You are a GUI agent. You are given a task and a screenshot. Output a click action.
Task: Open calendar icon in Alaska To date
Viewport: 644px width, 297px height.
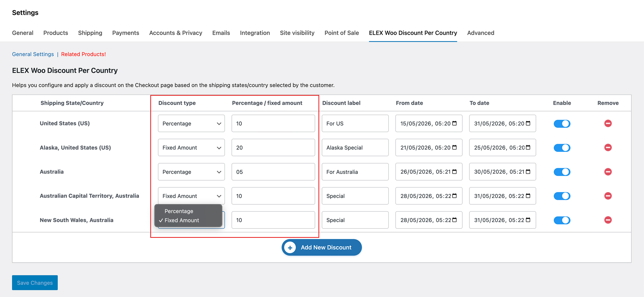[x=528, y=147]
